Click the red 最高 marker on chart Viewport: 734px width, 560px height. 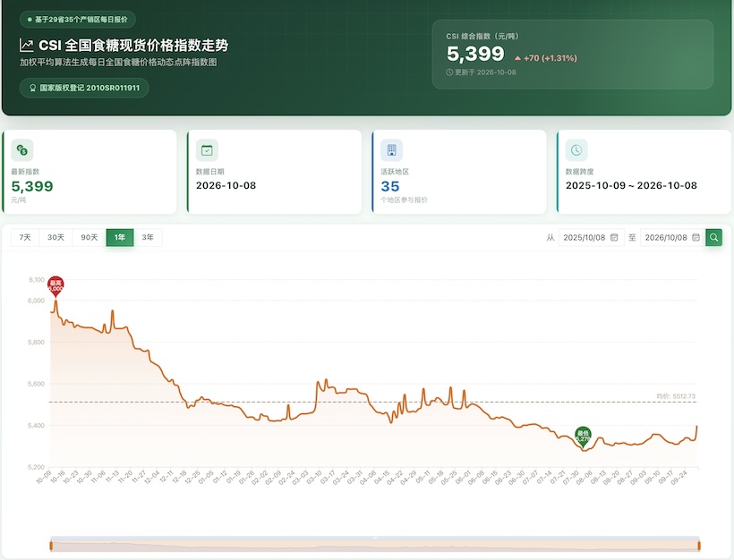[x=55, y=286]
